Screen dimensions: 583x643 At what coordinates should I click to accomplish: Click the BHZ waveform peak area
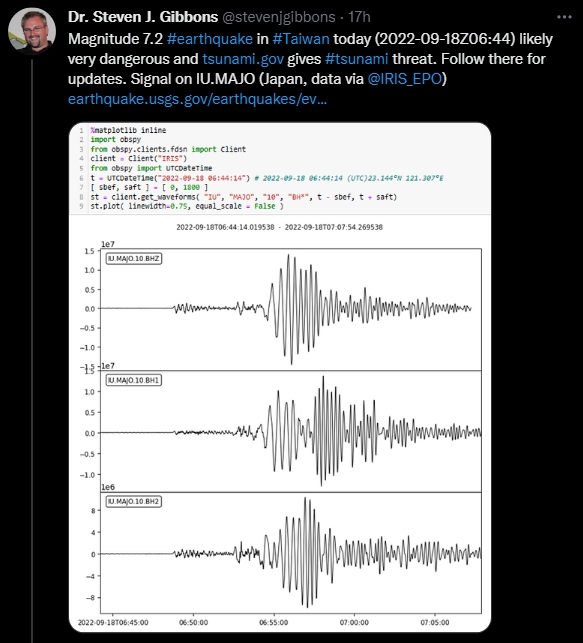[x=290, y=309]
